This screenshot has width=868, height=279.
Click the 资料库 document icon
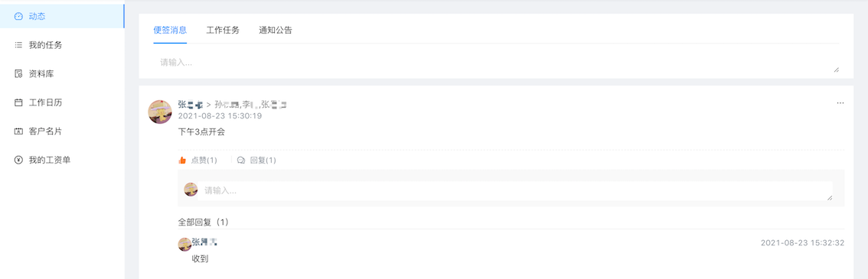pos(18,74)
